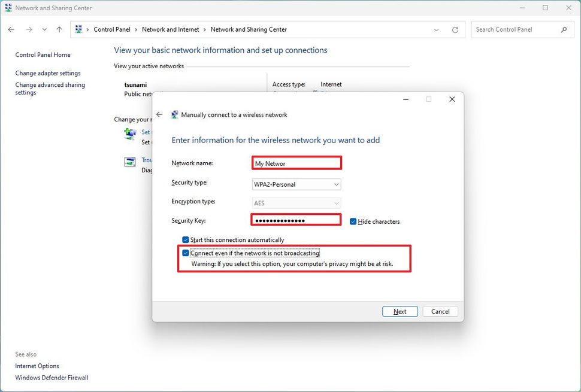Viewport: 581px width, 392px height.
Task: Click the Troubleshoot problems monitor icon
Action: pos(129,162)
